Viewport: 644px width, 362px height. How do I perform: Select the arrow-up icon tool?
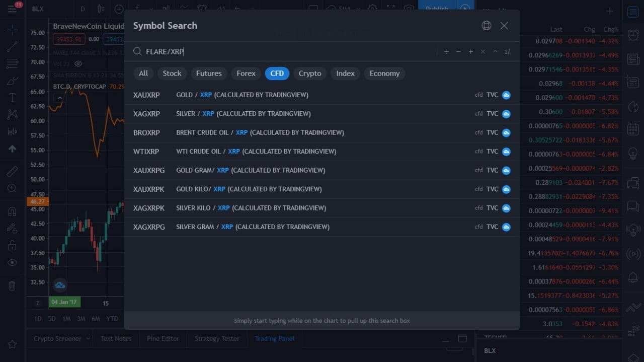coord(12,149)
